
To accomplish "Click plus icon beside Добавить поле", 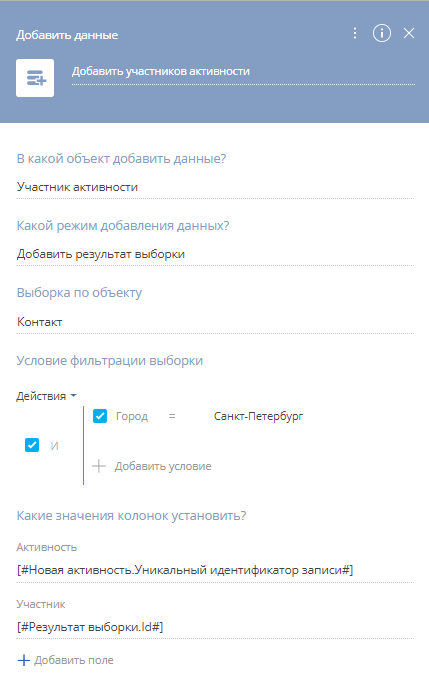I will (23, 660).
